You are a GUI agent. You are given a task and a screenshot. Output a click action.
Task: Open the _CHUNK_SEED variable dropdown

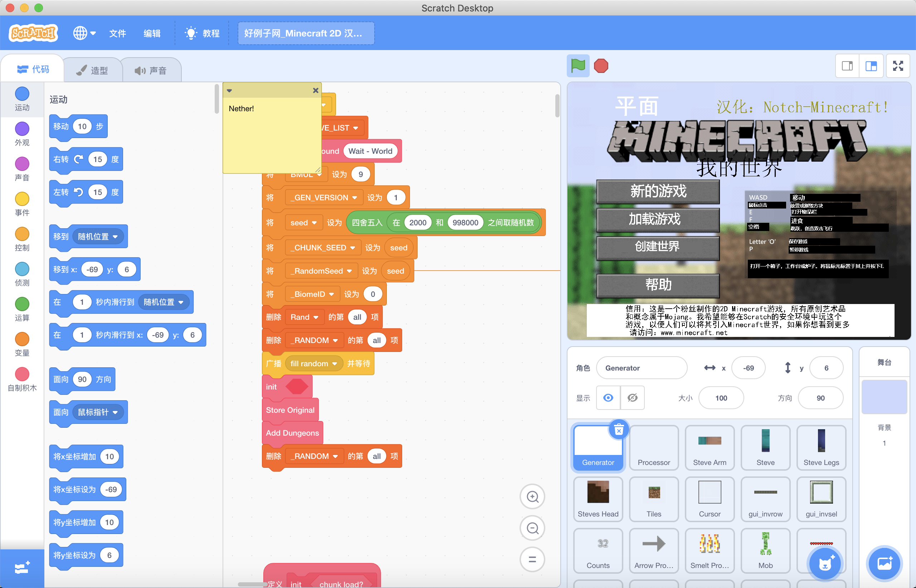pos(322,248)
